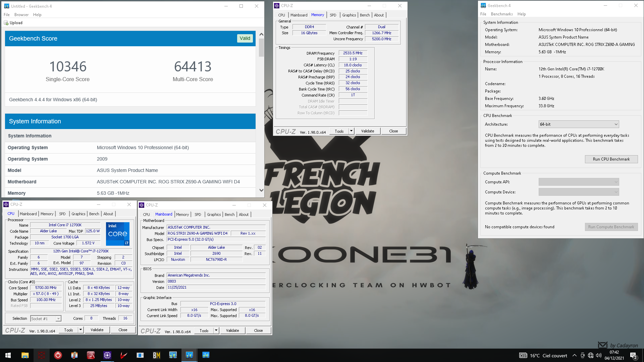Click the Geekbench results scrollbar thumb
Image resolution: width=644 pixels, height=362 pixels.
(x=261, y=48)
